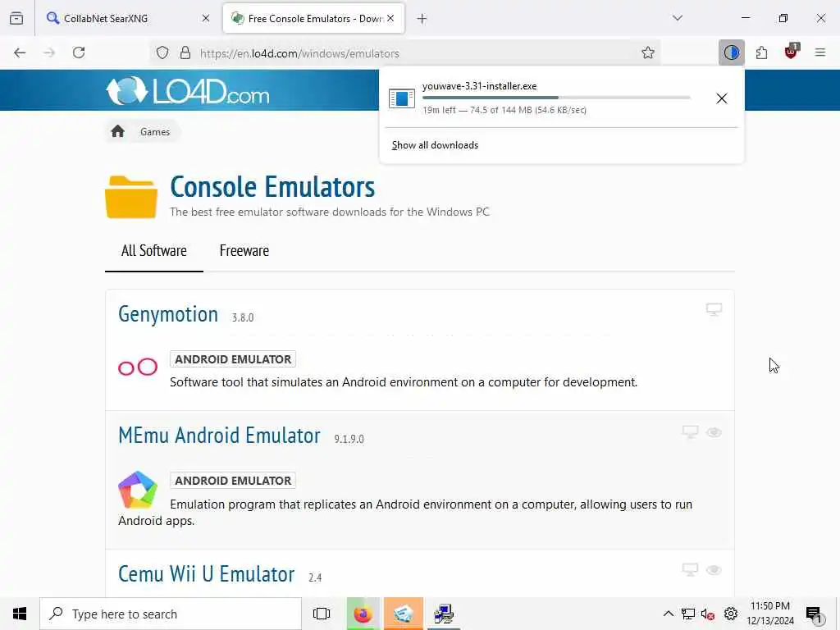Click Genymotion's ANDROID EMULATOR tag

[233, 359]
